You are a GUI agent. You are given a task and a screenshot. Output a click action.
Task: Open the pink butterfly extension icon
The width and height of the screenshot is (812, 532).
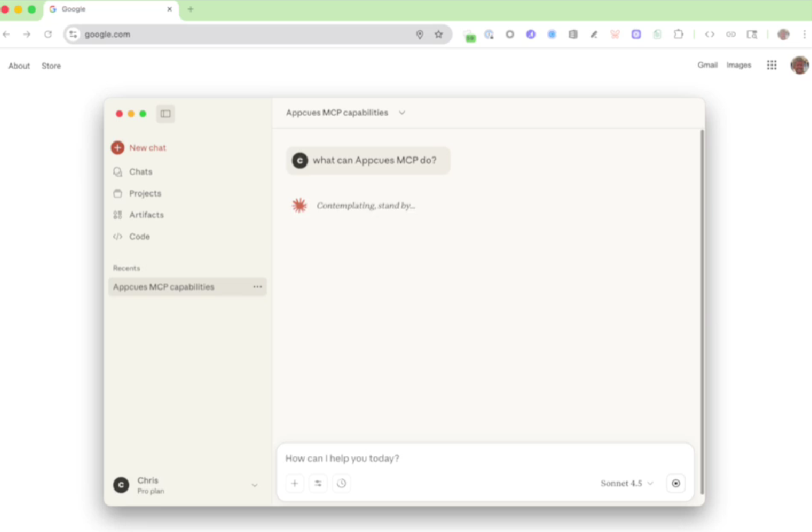pos(615,34)
